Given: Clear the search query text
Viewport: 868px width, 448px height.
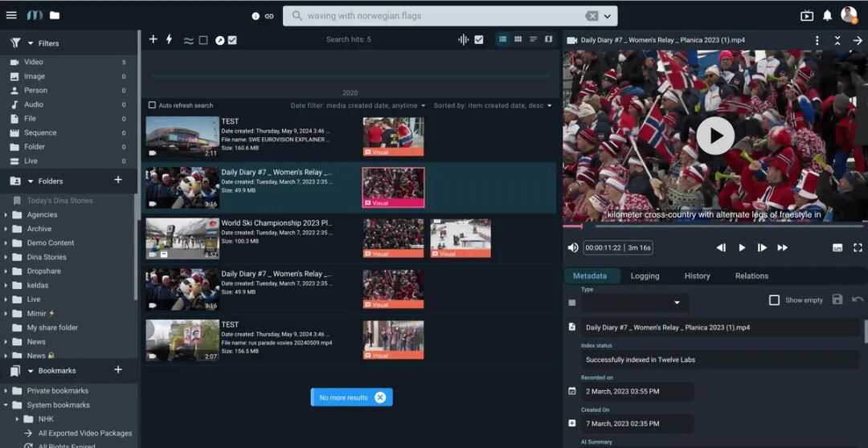Looking at the screenshot, I should 592,16.
